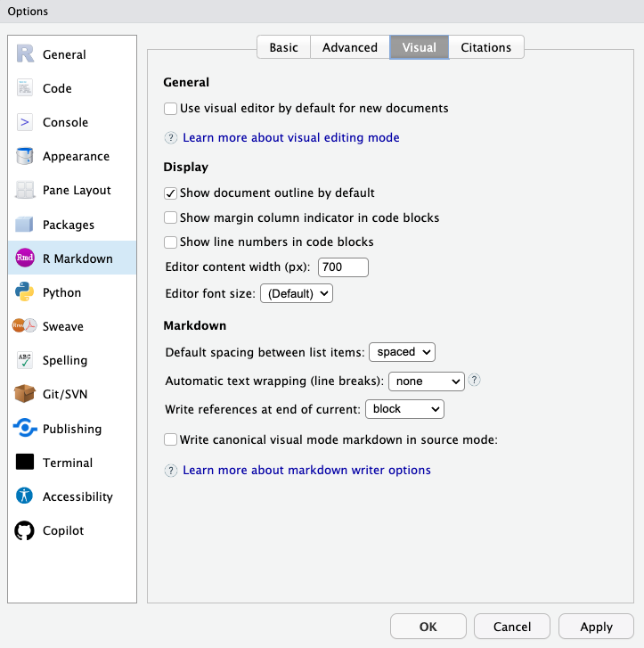This screenshot has width=644, height=648.
Task: Open the Automatic text wrapping dropdown
Action: (426, 381)
